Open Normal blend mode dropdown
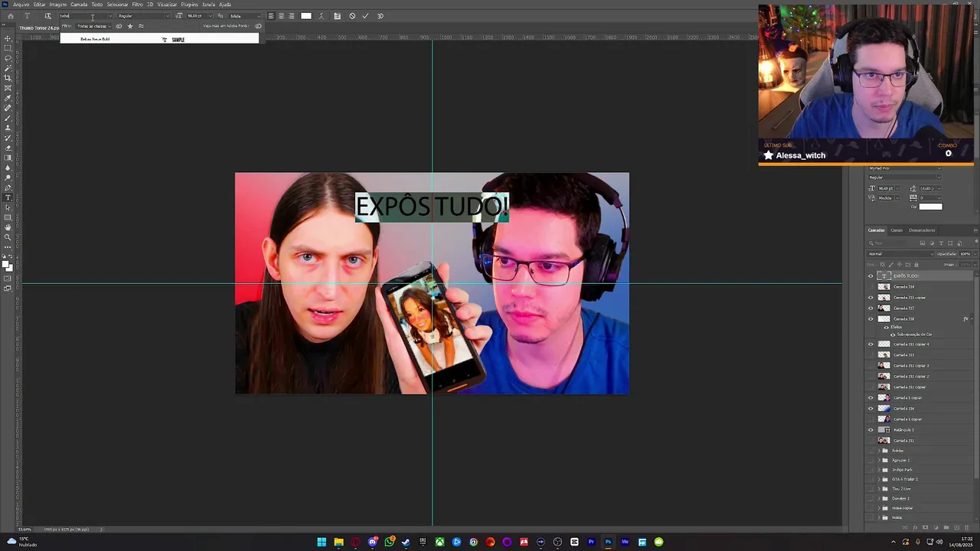 click(900, 254)
